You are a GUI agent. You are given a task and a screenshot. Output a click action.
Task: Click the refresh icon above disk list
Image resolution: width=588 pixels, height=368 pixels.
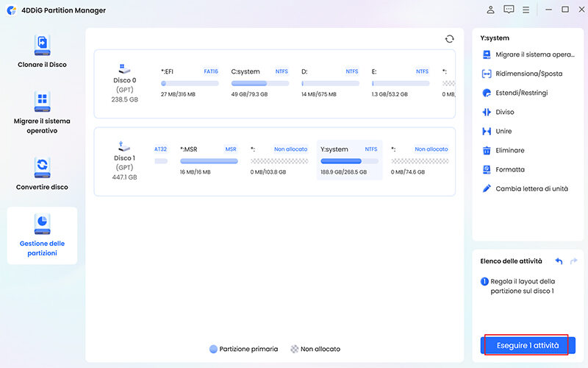449,39
